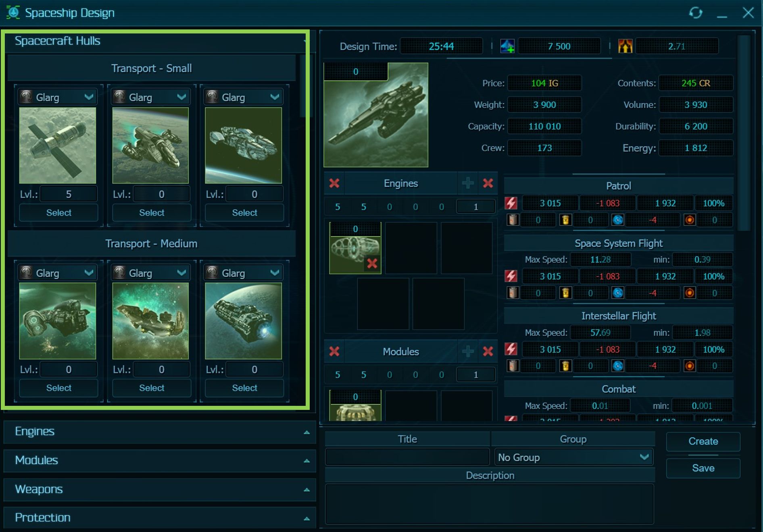This screenshot has height=532, width=763.
Task: Expand the Engines section
Action: click(159, 432)
